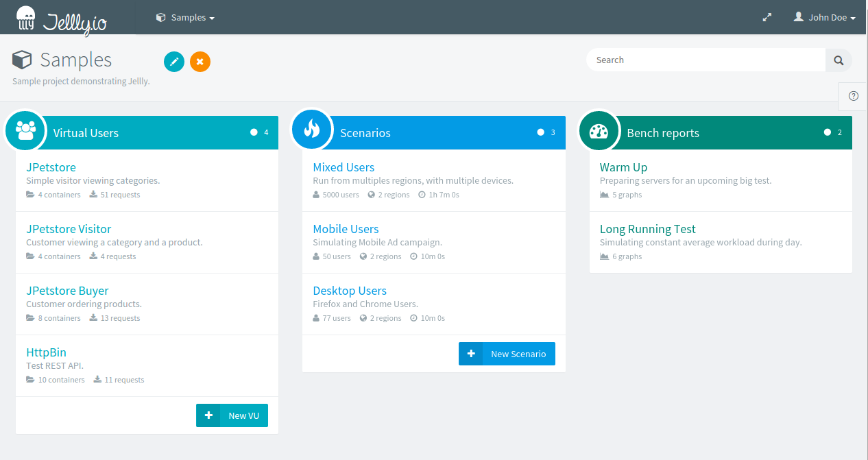Click the globe icon in Desktop Users row
This screenshot has width=868, height=460.
[363, 318]
